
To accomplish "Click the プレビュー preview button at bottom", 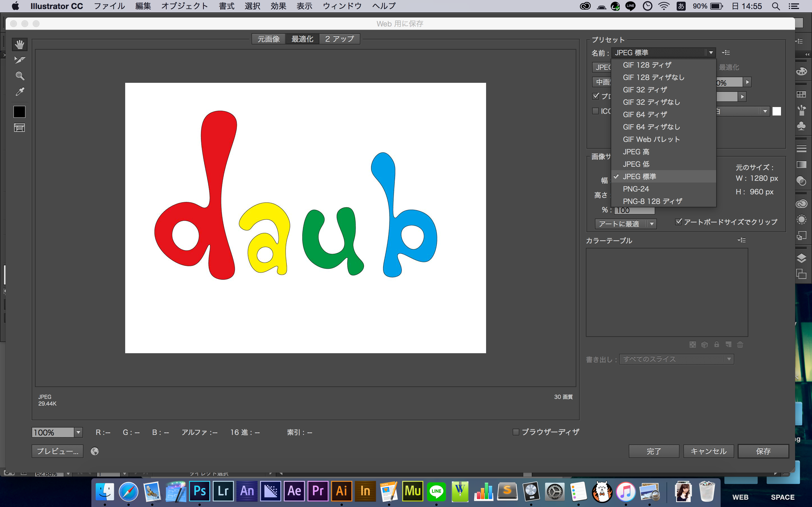I will (56, 451).
